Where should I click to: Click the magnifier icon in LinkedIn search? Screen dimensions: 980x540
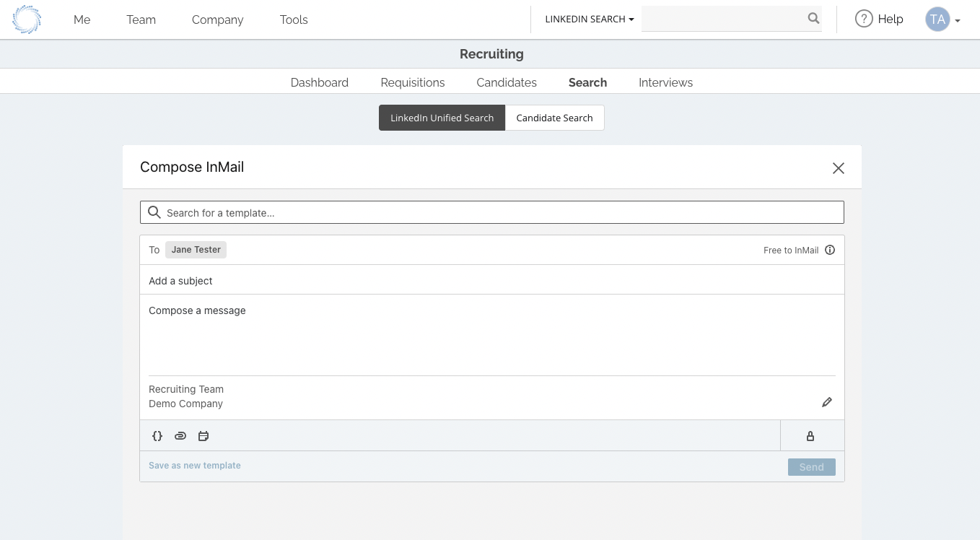point(813,19)
